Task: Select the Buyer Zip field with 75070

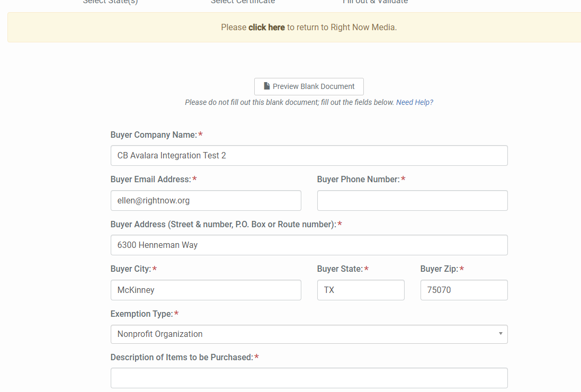Action: pos(463,290)
